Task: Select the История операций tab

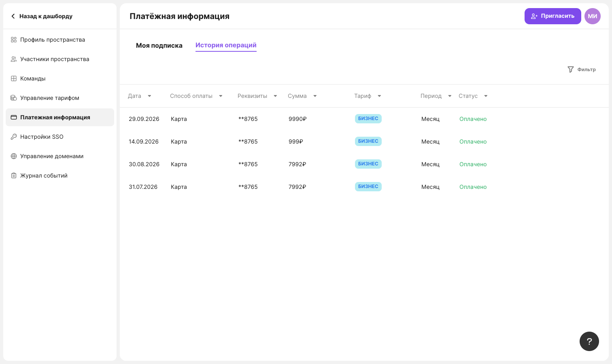Action: click(x=226, y=45)
